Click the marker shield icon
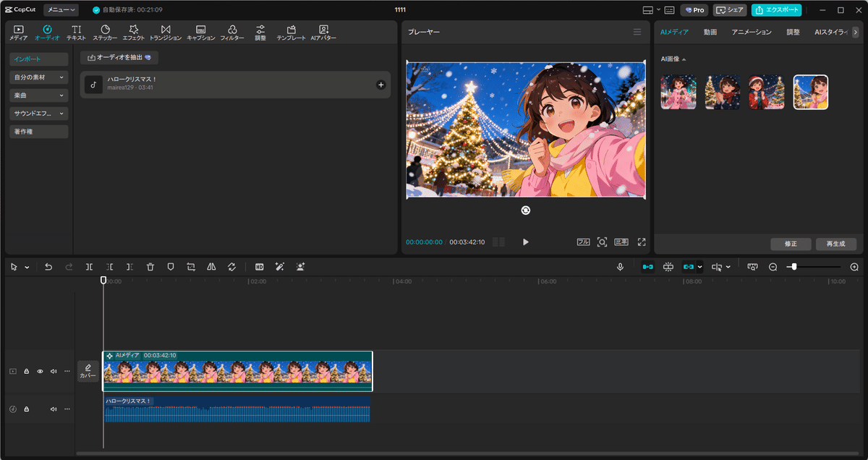This screenshot has width=868, height=460. 171,267
